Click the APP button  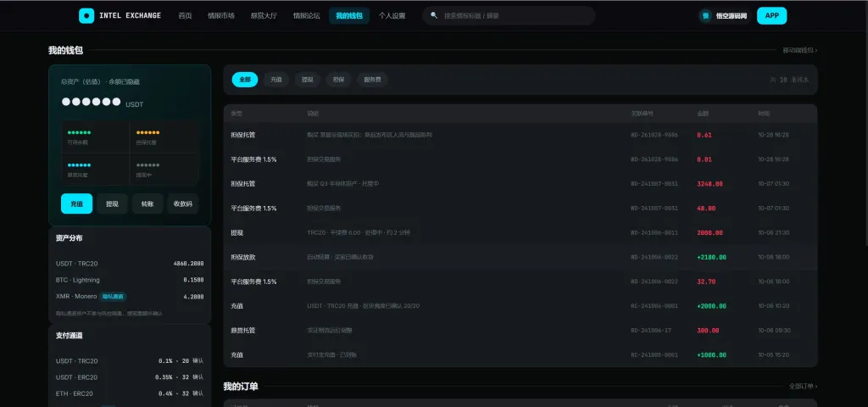click(x=771, y=15)
